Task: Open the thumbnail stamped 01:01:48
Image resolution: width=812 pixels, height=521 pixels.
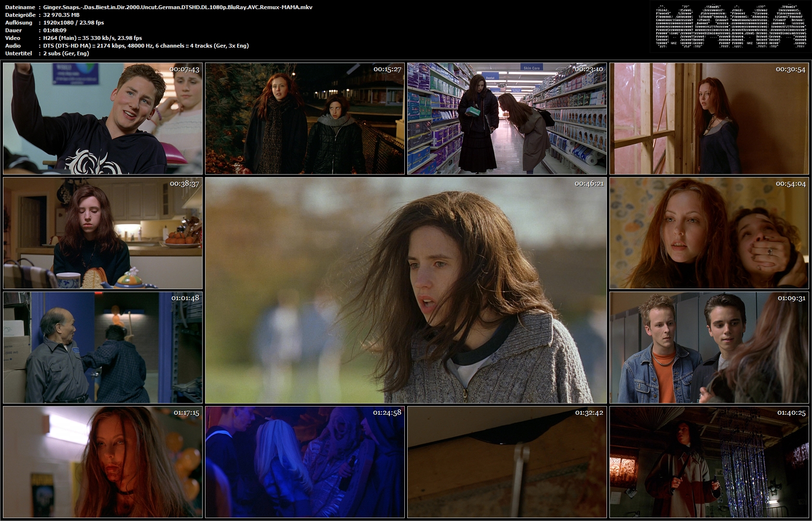Action: point(103,347)
